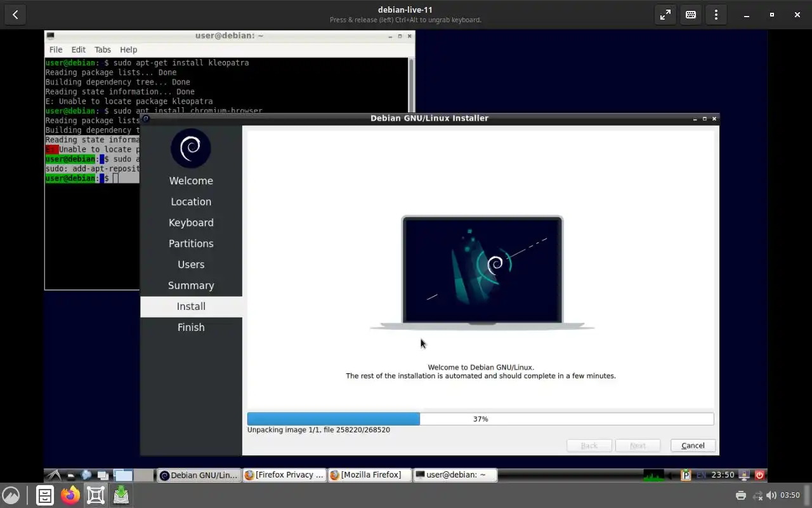Open the host application menu launcher
The width and height of the screenshot is (812, 508).
click(11, 495)
